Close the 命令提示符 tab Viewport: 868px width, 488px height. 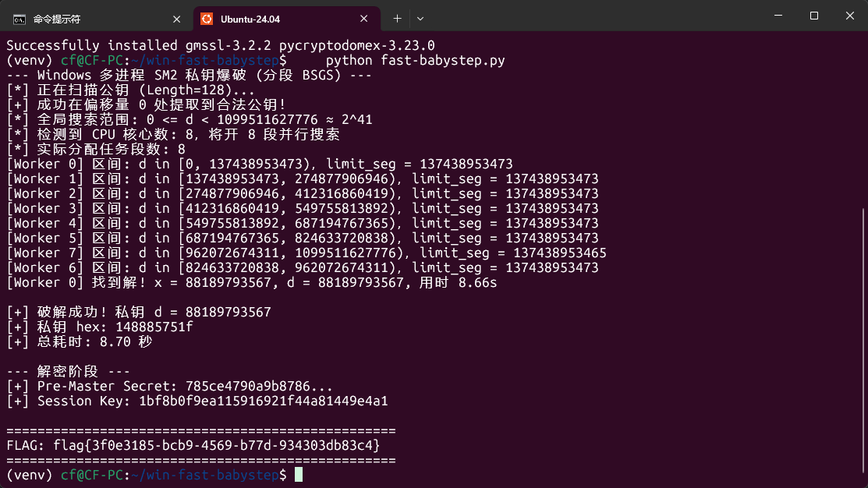click(176, 19)
